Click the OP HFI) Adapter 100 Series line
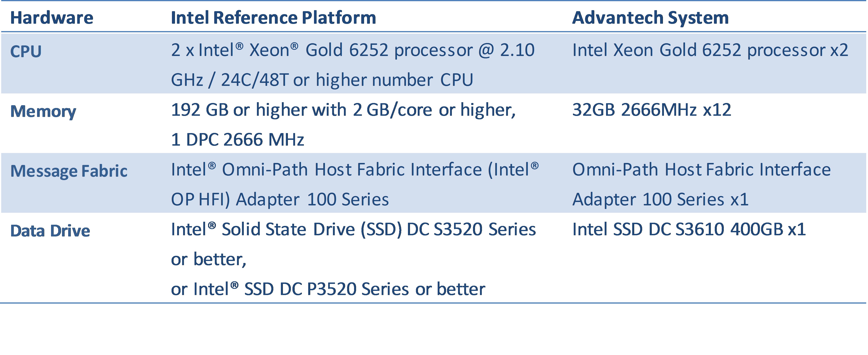This screenshot has width=868, height=355. tap(280, 199)
